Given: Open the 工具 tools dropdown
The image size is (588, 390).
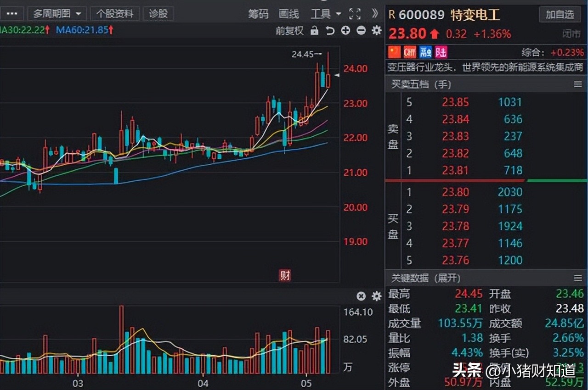Looking at the screenshot, I should (x=325, y=14).
